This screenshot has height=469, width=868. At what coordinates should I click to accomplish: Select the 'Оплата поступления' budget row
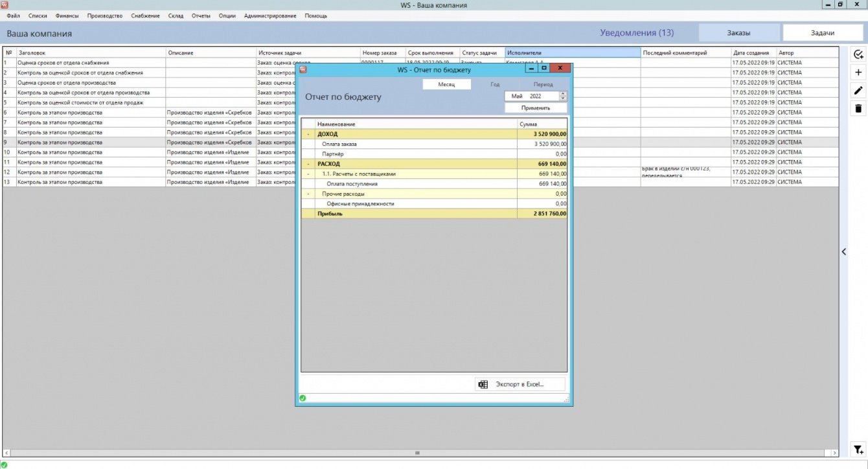435,184
